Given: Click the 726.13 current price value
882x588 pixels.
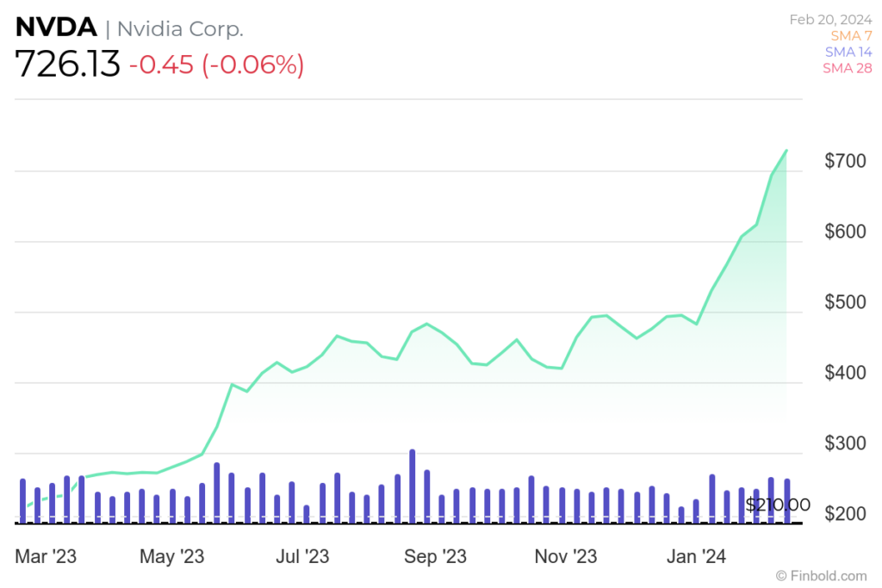Looking at the screenshot, I should (68, 65).
